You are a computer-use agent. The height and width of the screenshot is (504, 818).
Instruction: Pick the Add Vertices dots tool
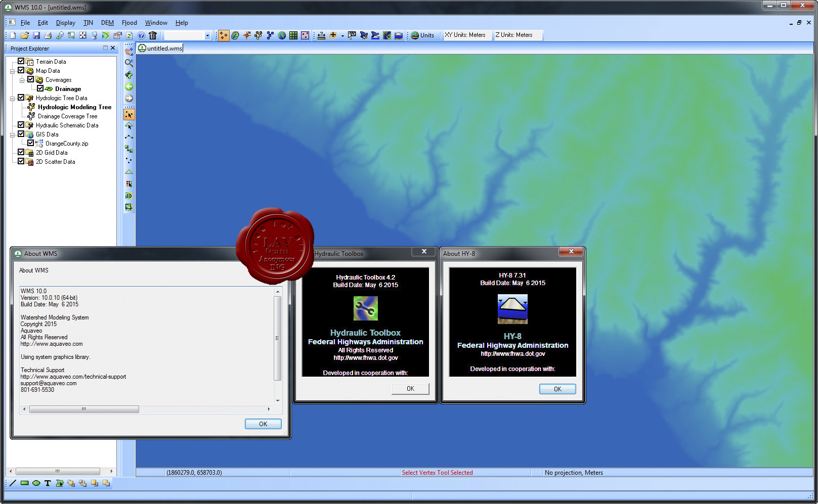(x=129, y=161)
